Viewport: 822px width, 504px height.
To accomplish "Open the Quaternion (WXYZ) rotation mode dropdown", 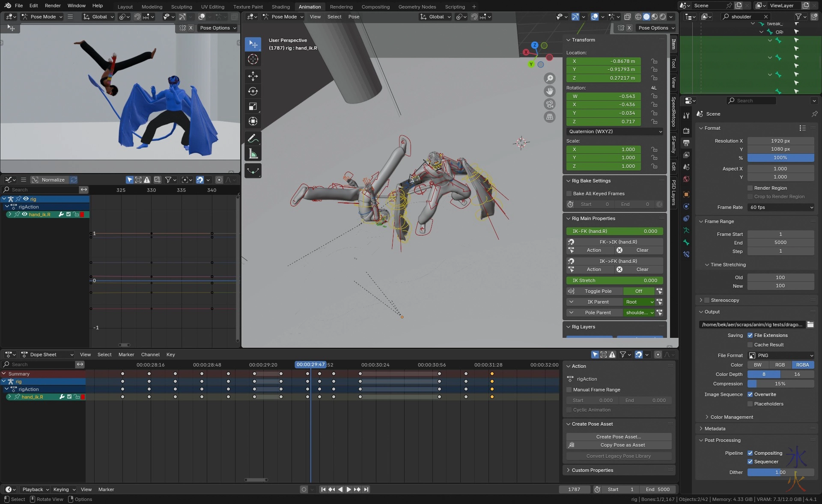I will pos(614,131).
